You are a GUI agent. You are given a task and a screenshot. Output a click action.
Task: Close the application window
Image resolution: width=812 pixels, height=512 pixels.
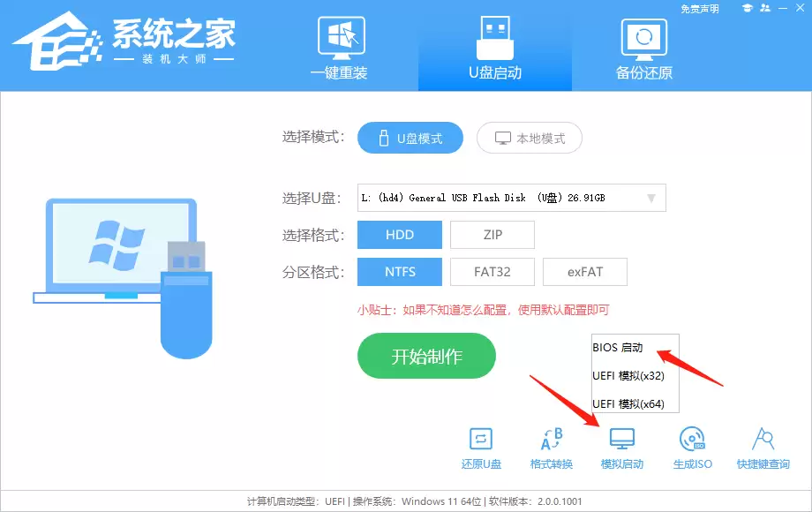pos(801,8)
